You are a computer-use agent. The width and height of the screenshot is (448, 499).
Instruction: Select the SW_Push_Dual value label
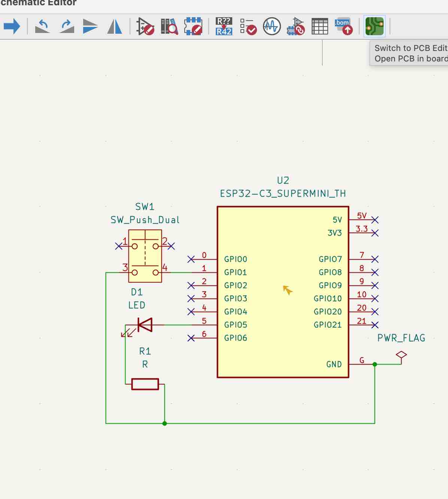pos(145,220)
